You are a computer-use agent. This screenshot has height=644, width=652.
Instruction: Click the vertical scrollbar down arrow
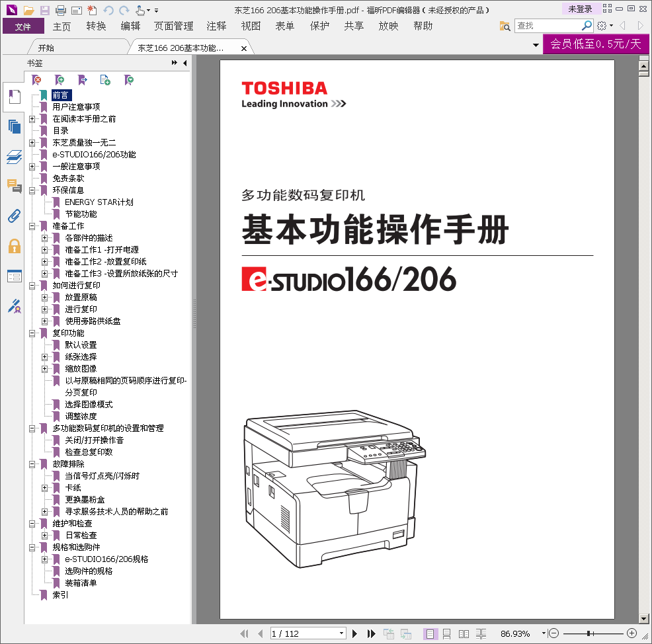pos(643,619)
